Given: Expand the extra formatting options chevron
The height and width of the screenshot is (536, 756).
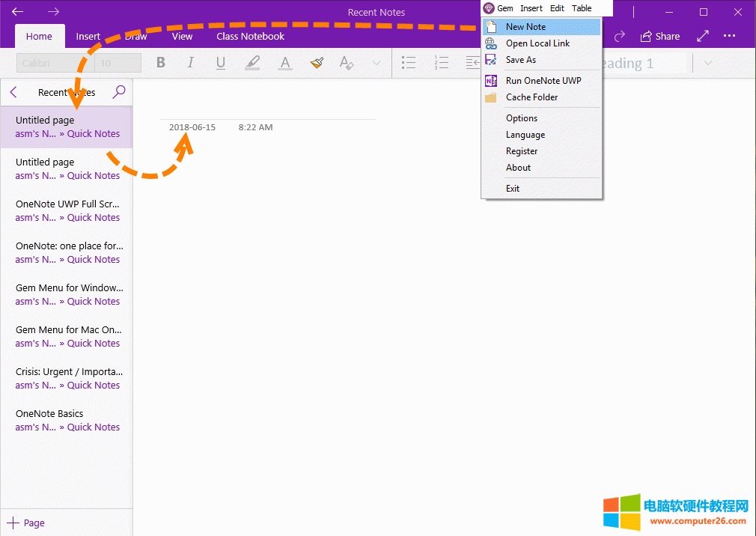Looking at the screenshot, I should click(376, 63).
